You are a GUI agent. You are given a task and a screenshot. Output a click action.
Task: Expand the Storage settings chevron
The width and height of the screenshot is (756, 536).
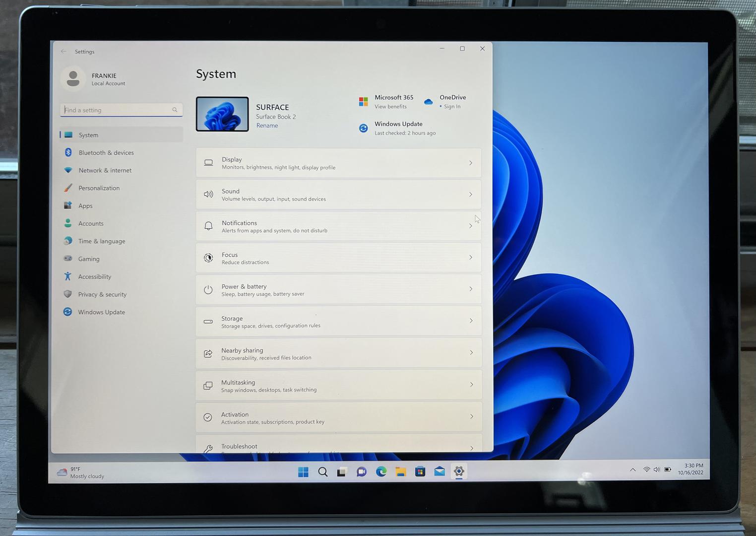(x=471, y=321)
